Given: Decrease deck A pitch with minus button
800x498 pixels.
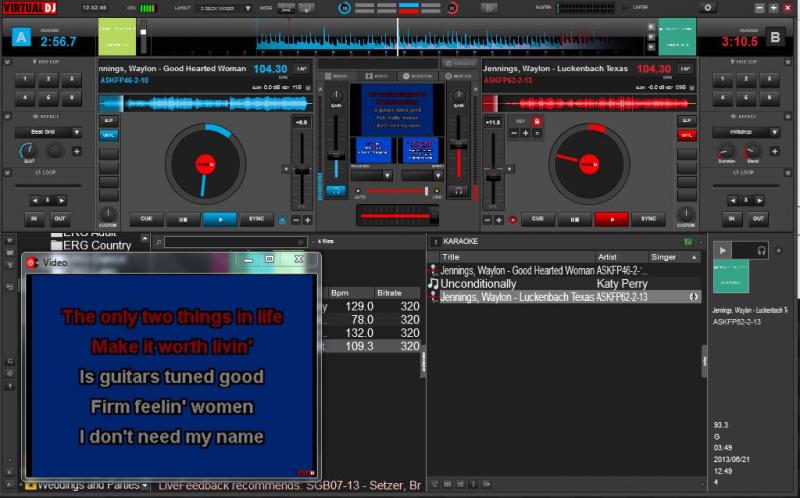Looking at the screenshot, I should pos(296,220).
